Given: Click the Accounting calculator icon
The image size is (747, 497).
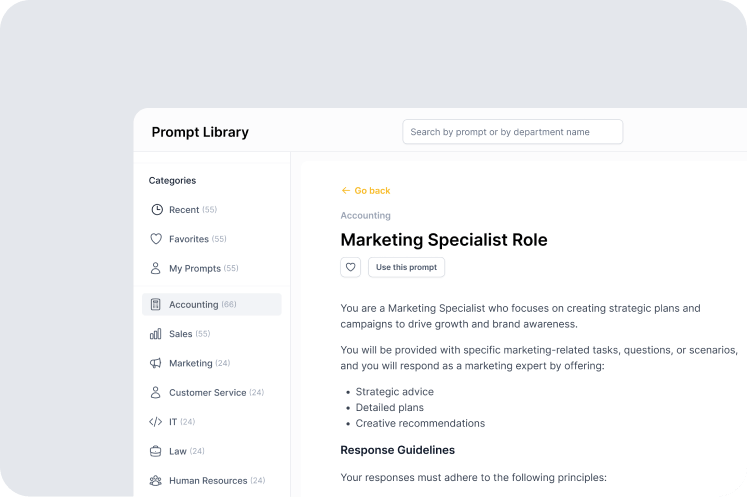Looking at the screenshot, I should tap(156, 304).
